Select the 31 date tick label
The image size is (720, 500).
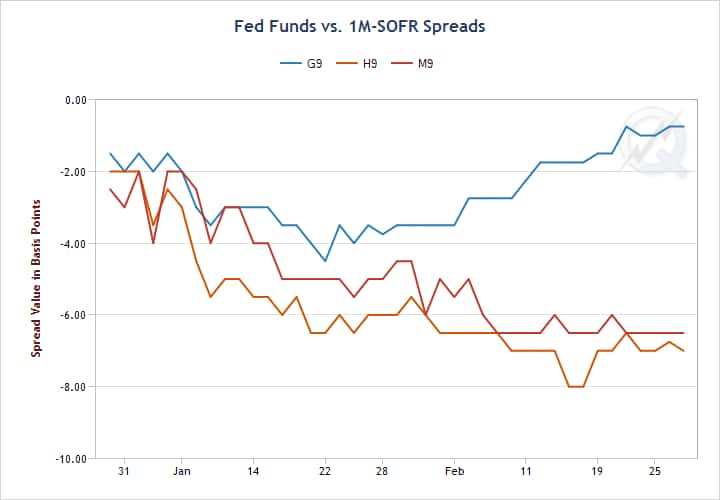pos(124,470)
